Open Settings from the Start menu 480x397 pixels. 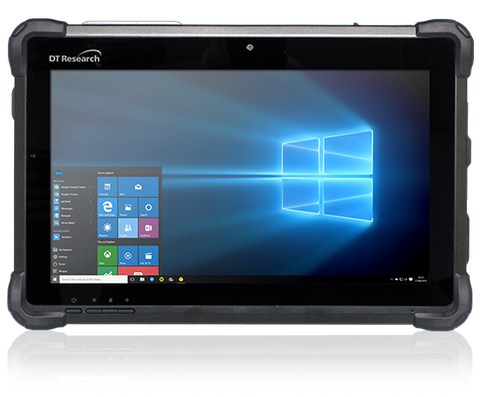click(x=60, y=257)
